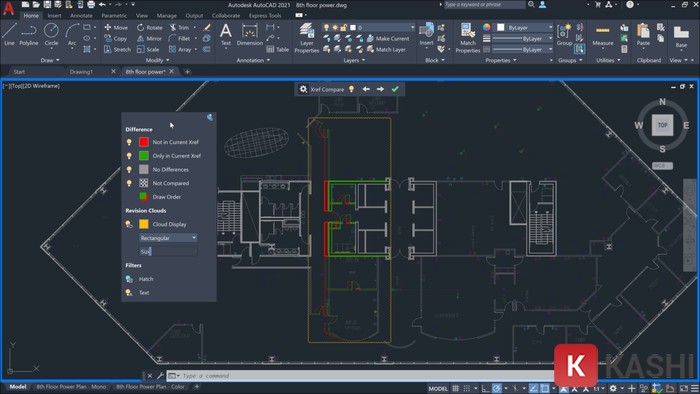Change the yellow Cloud Display color

pos(144,224)
